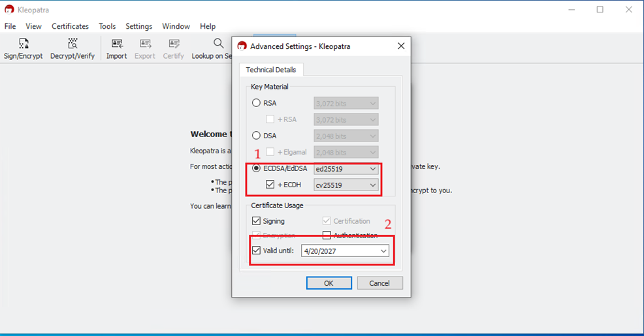Confirm with the OK button
Viewport: 644px width, 336px height.
(329, 283)
